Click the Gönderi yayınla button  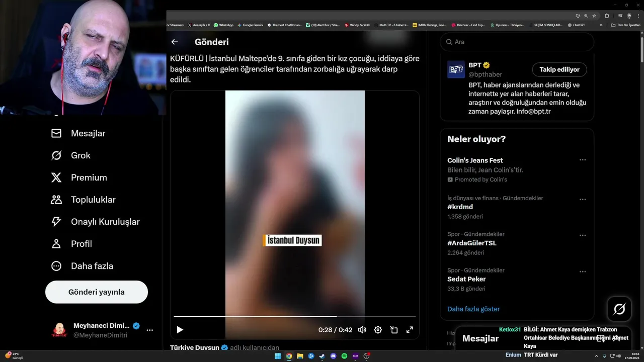97,292
